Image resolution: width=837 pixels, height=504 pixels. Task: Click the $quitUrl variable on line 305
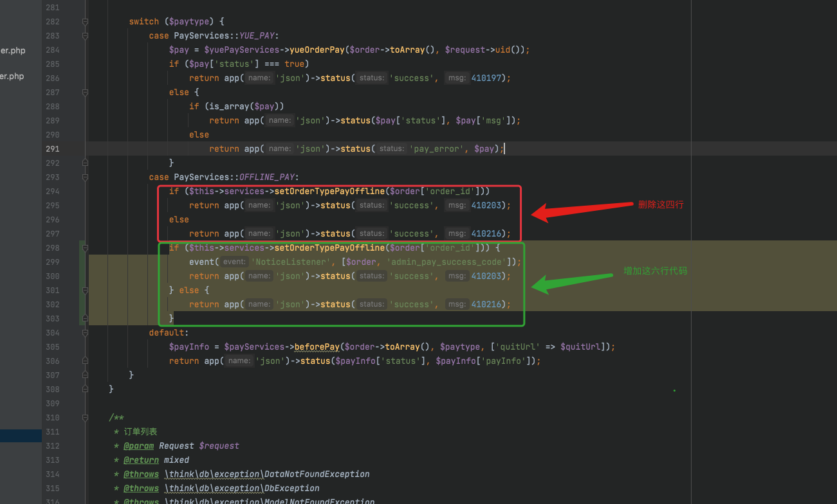pos(580,347)
